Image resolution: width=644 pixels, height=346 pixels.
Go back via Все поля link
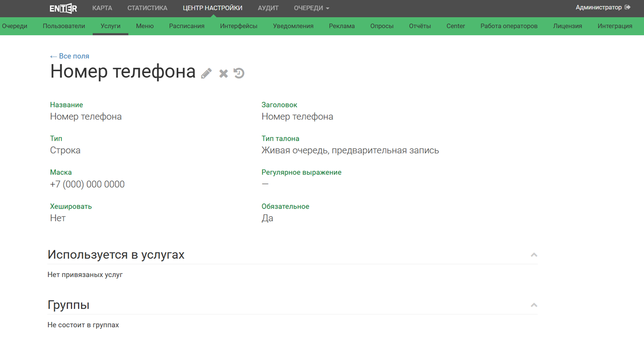point(69,56)
